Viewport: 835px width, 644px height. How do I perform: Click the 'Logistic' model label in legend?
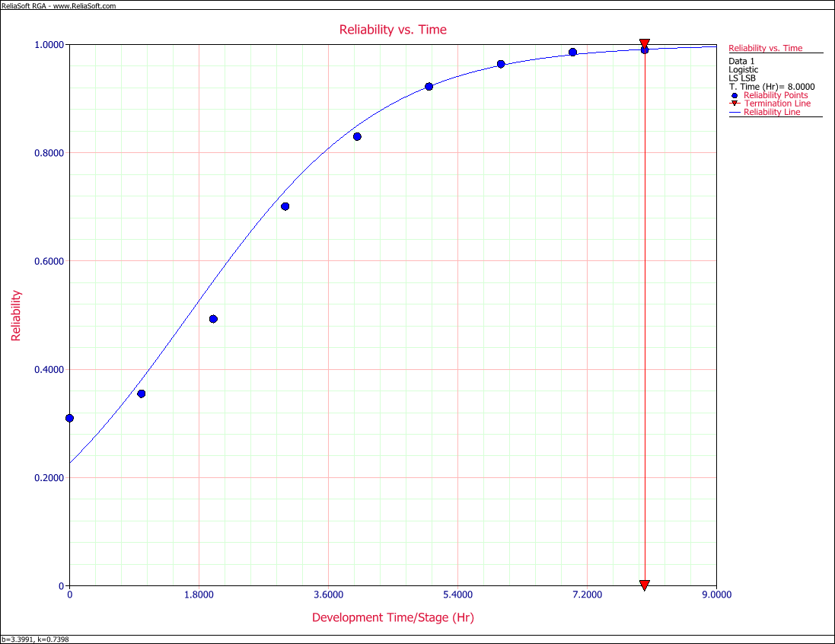pos(744,70)
